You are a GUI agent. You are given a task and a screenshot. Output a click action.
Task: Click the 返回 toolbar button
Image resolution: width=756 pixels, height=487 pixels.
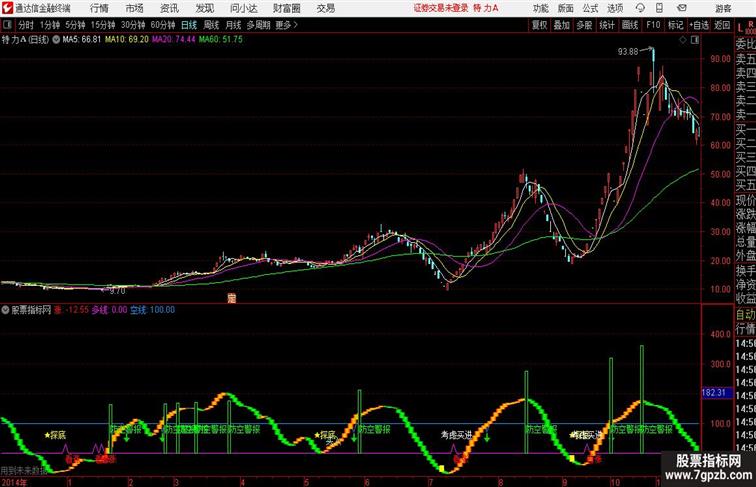722,25
